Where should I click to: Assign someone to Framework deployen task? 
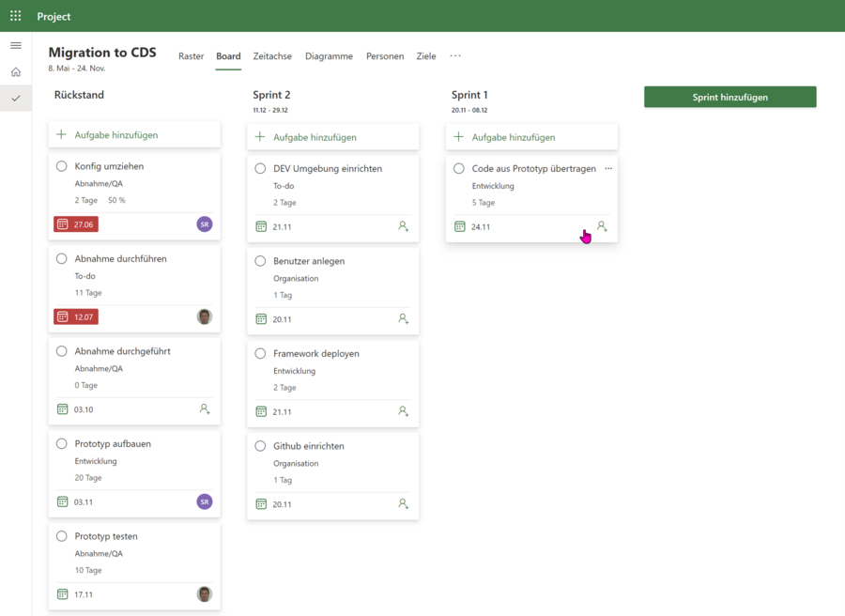pos(403,411)
